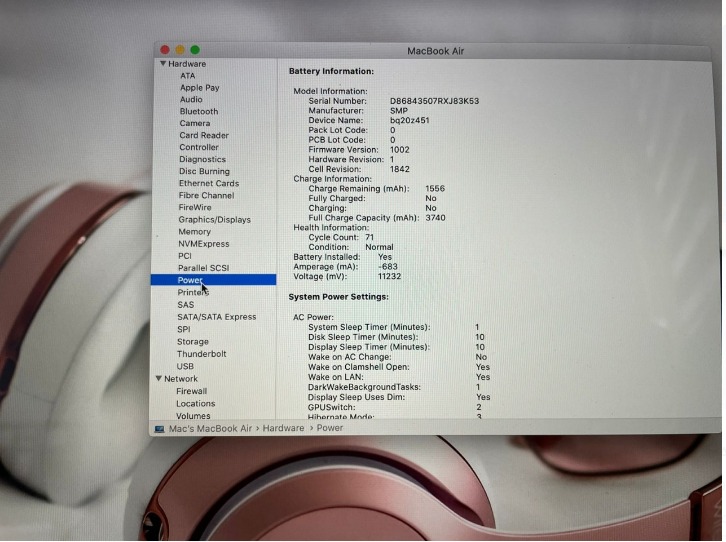This screenshot has height=542, width=726.
Task: Select USB in the sidebar
Action: point(185,366)
